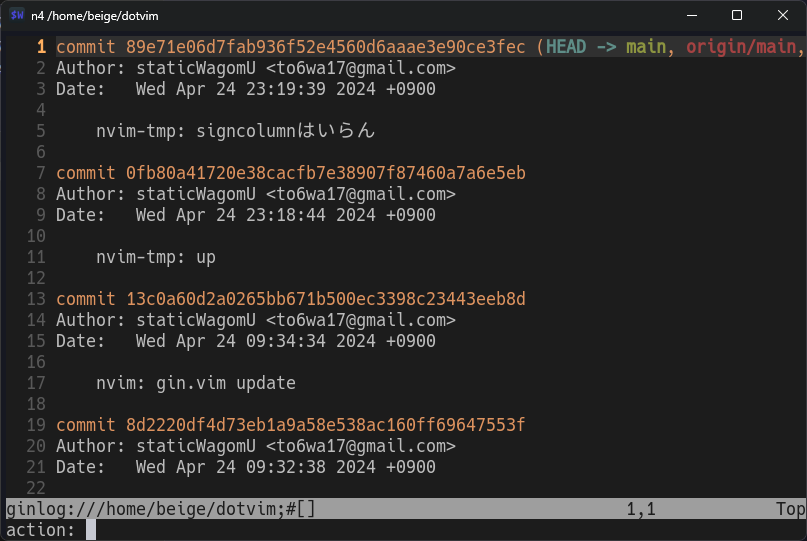Click the HEAD ref label
Viewport: 807px width, 541px height.
click(x=566, y=47)
